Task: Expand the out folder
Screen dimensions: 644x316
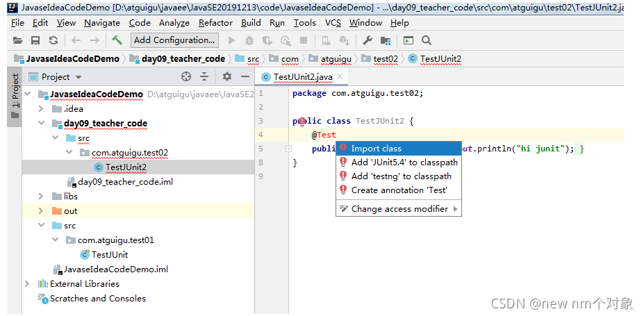Action: point(41,211)
